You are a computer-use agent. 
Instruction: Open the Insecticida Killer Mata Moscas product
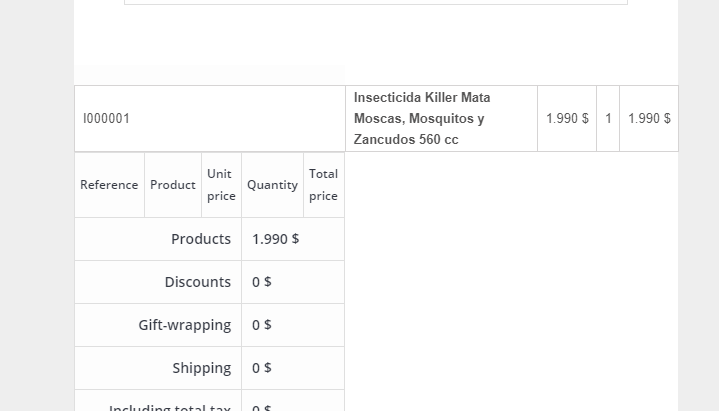pos(422,118)
